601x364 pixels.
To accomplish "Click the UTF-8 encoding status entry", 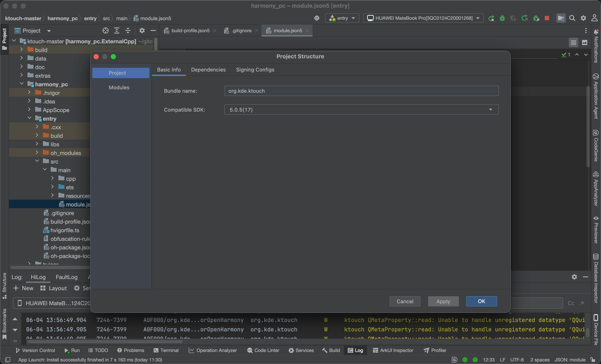I will (517, 360).
